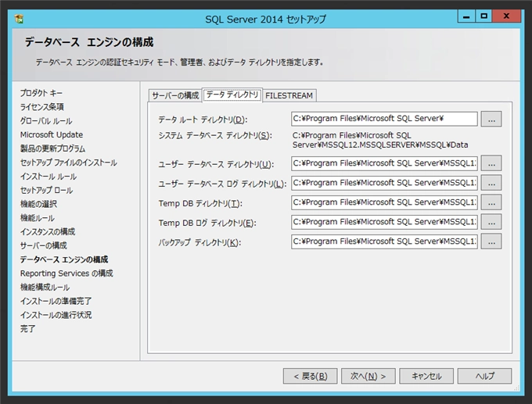This screenshot has width=532, height=404.
Task: Browse for user database directory
Action: pos(491,163)
